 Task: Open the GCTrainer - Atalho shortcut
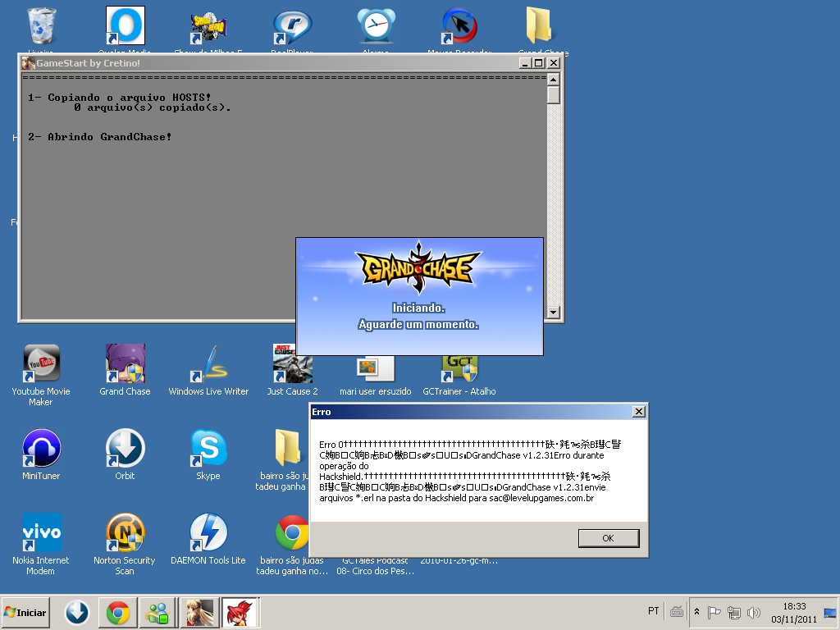(x=459, y=363)
